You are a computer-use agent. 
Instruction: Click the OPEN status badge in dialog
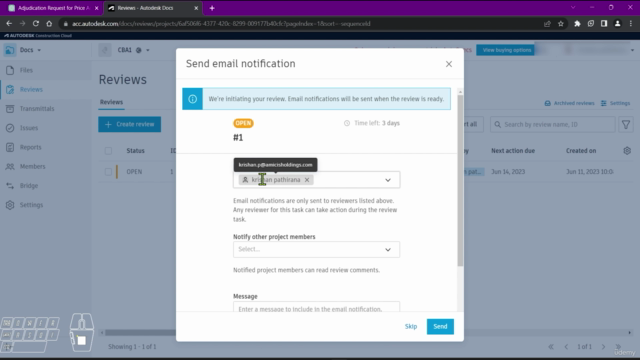[243, 123]
